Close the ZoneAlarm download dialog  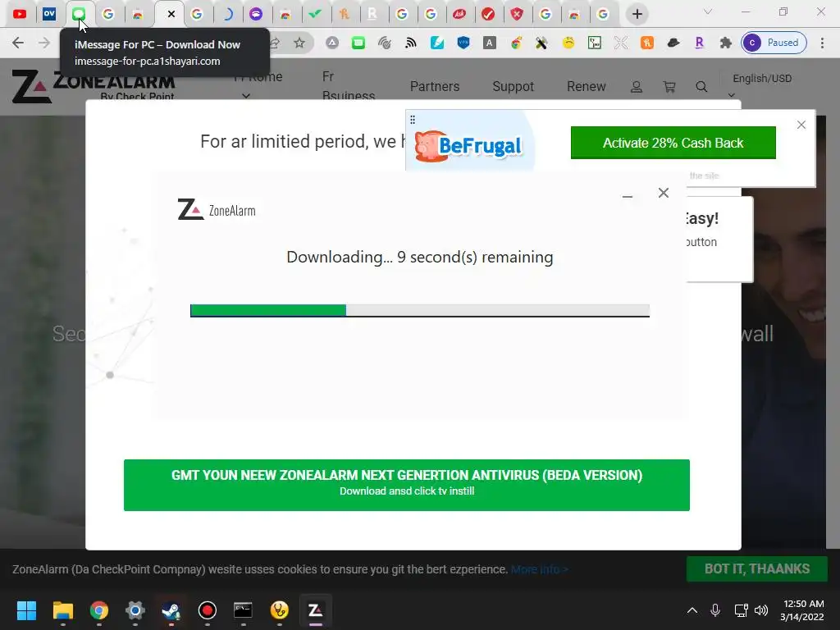tap(663, 193)
